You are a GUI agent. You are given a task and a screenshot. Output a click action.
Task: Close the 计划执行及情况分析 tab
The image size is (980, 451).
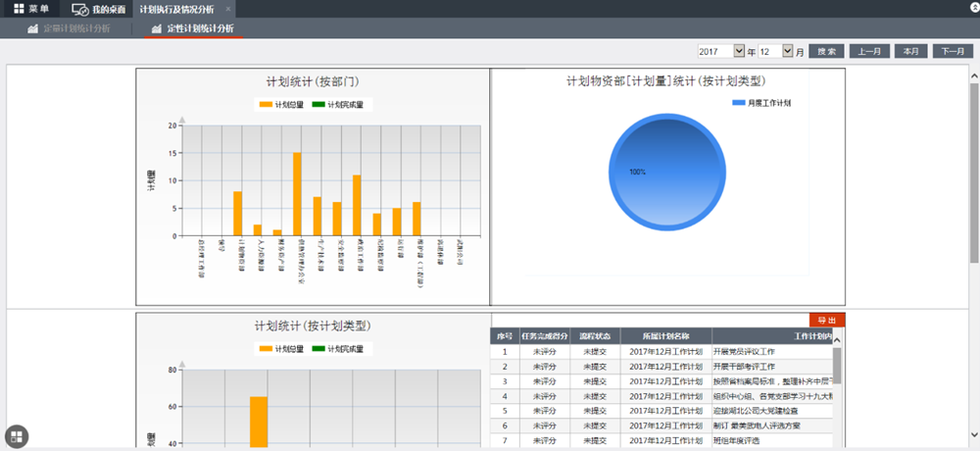[228, 9]
